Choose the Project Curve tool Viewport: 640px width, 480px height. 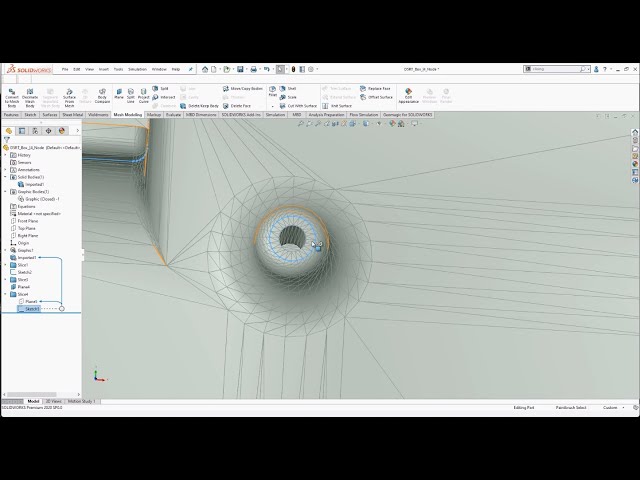tap(143, 96)
